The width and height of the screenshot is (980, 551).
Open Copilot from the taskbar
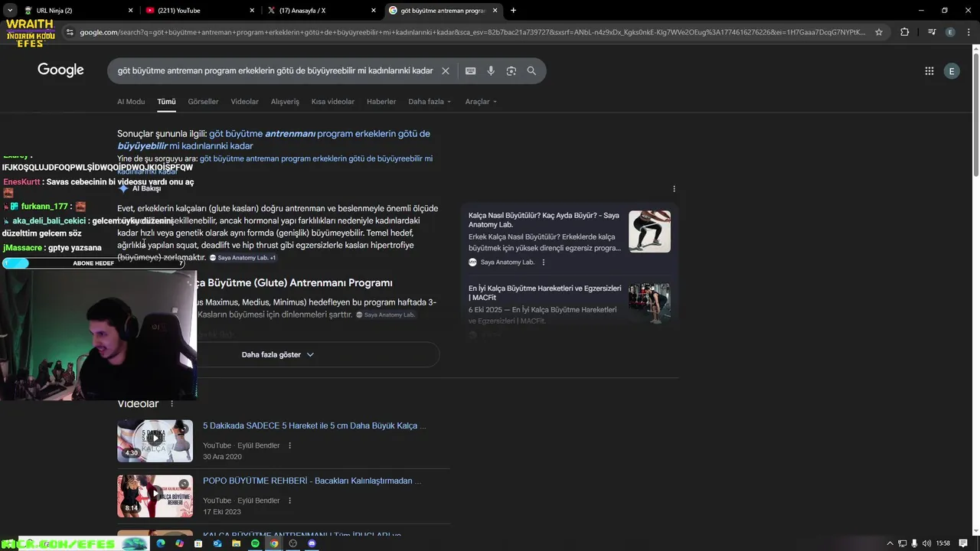pyautogui.click(x=179, y=543)
